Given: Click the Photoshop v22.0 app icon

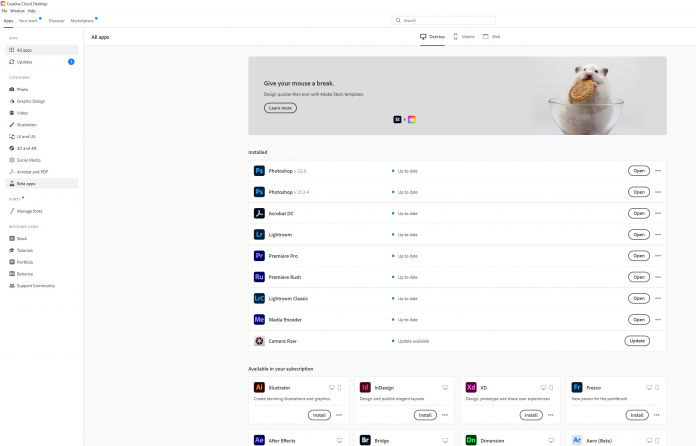Looking at the screenshot, I should [x=259, y=171].
